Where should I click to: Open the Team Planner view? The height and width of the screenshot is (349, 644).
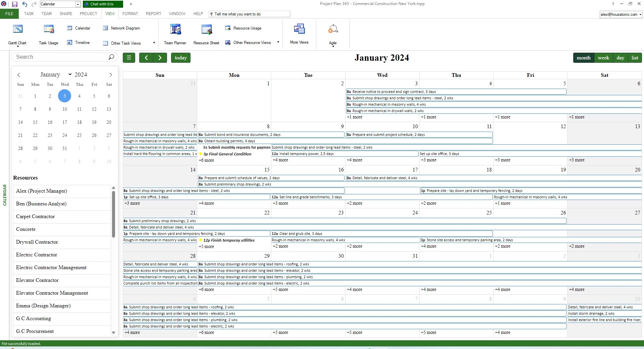tap(174, 34)
